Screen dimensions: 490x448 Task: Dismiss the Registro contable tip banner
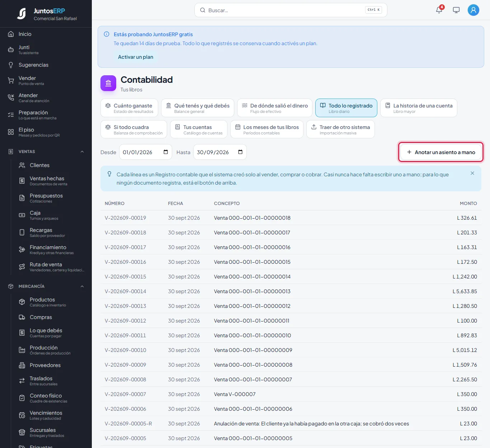click(472, 173)
